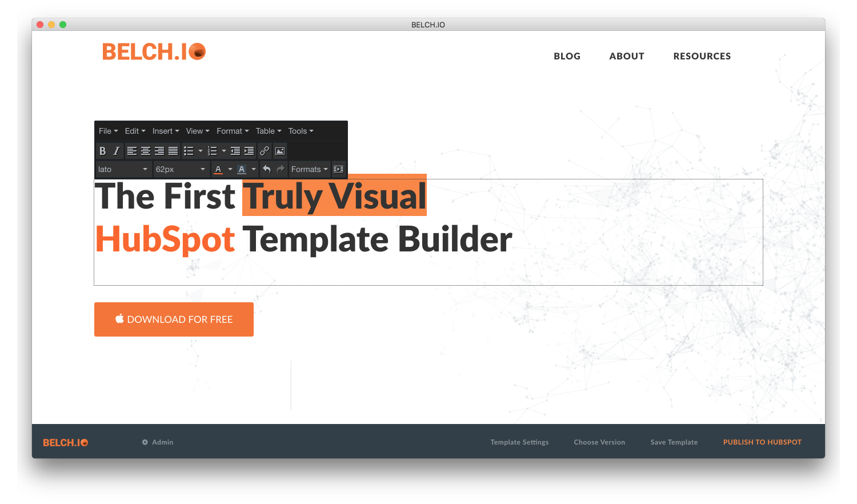This screenshot has height=504, width=857.
Task: Expand the text color picker arrow
Action: (x=230, y=169)
